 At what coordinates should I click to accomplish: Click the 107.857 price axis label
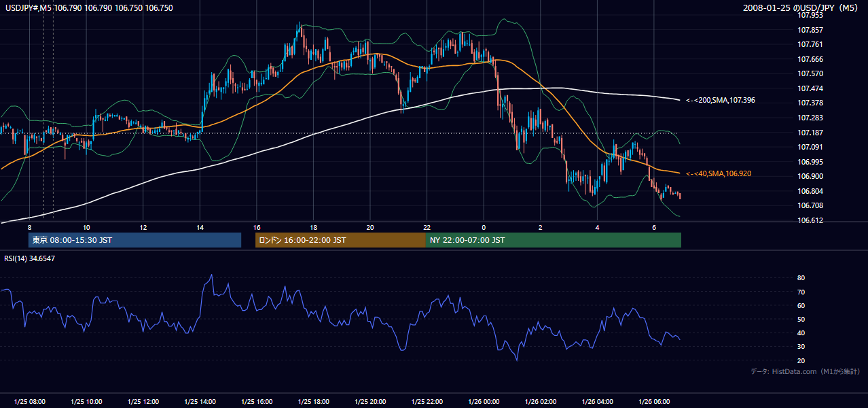[x=810, y=30]
